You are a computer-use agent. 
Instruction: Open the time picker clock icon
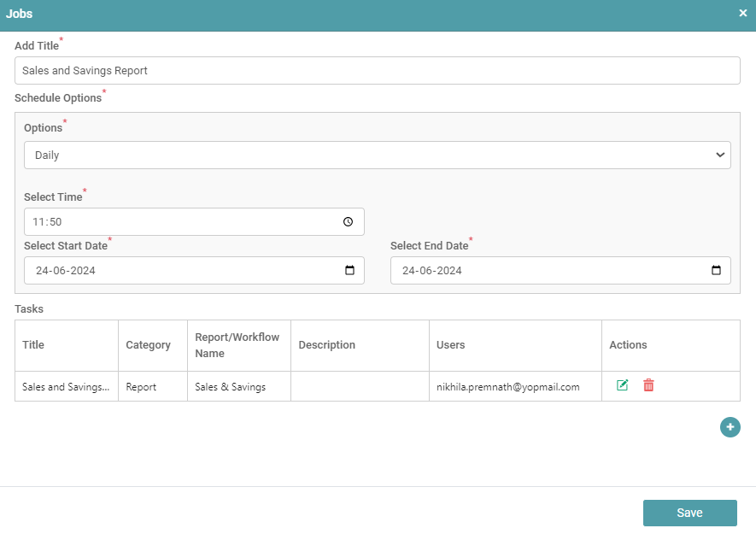[x=348, y=222]
